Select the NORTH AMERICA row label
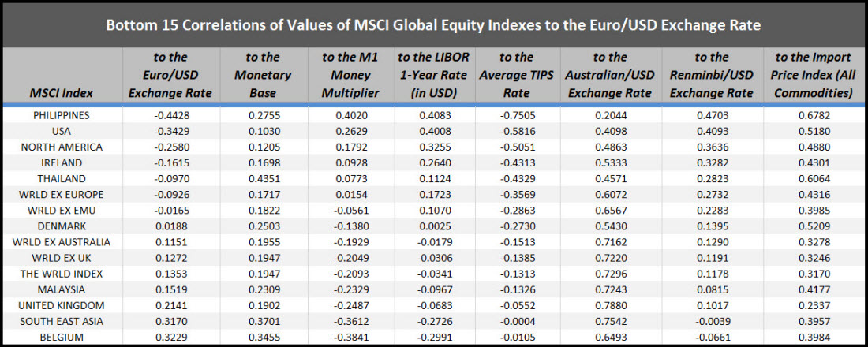The image size is (868, 347). tap(62, 147)
